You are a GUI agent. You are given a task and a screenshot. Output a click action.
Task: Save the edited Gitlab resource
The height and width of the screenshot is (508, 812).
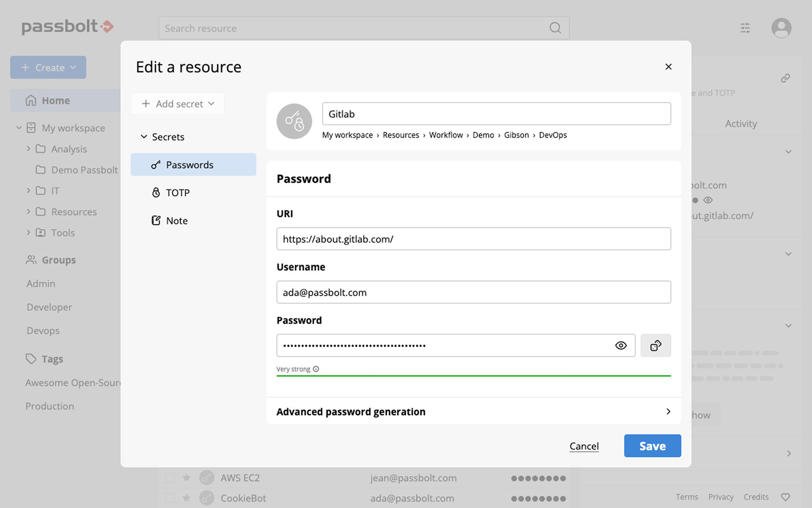[652, 446]
